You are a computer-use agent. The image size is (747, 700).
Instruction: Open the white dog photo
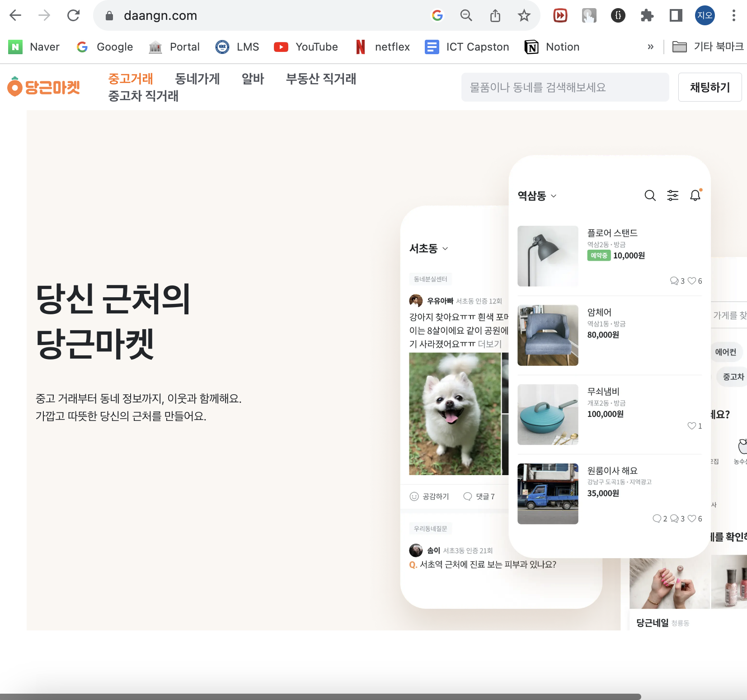[x=455, y=414]
